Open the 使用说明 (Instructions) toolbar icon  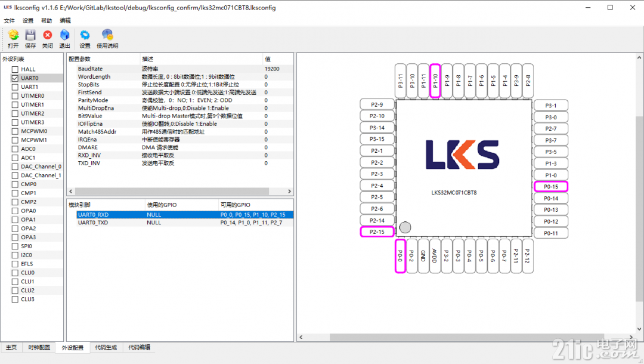tap(107, 35)
